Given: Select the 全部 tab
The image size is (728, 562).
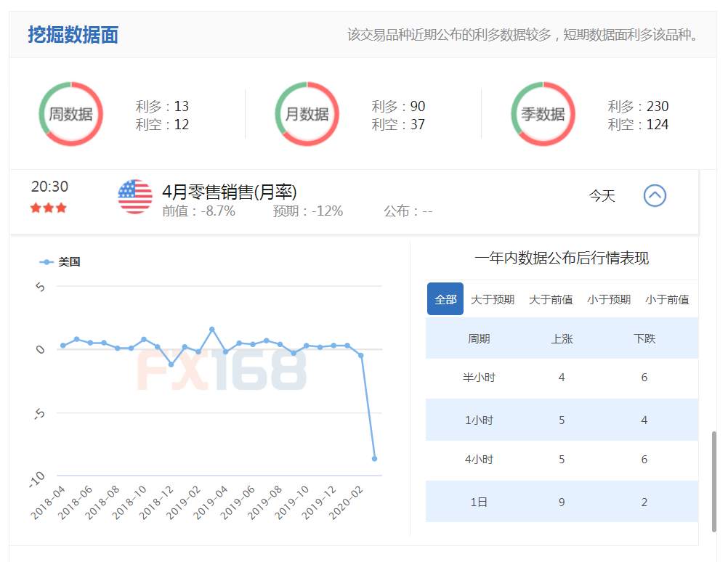Looking at the screenshot, I should 445,299.
